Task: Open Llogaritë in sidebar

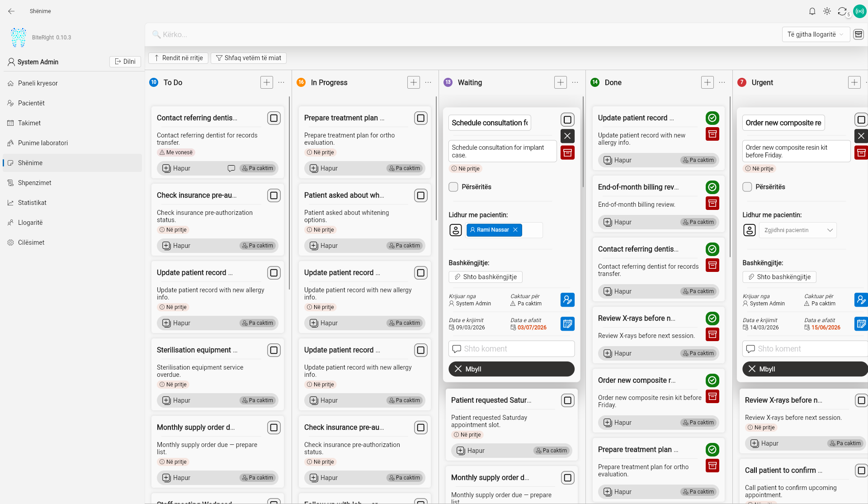Action: click(x=72, y=223)
